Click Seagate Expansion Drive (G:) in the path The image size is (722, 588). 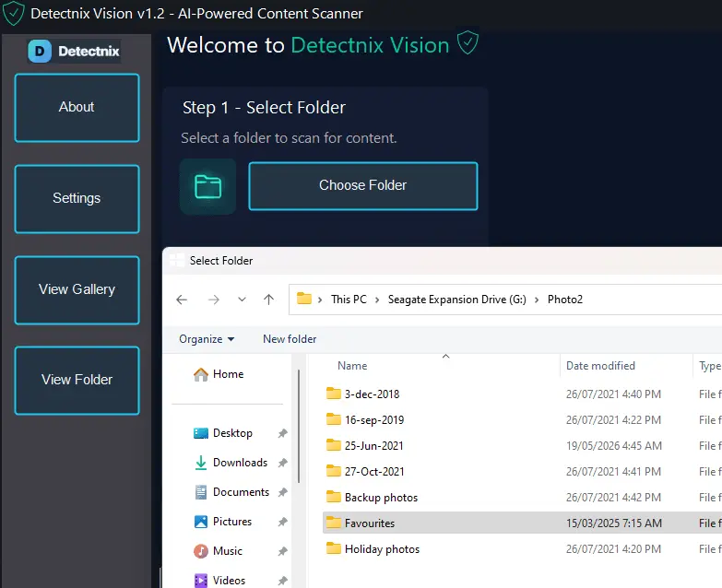tap(456, 300)
